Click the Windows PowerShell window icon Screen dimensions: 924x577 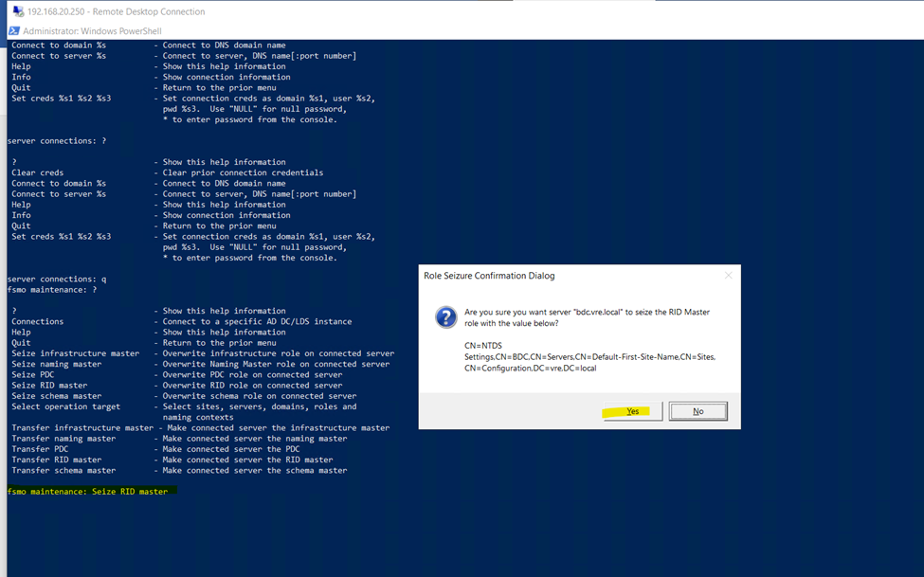[x=14, y=31]
